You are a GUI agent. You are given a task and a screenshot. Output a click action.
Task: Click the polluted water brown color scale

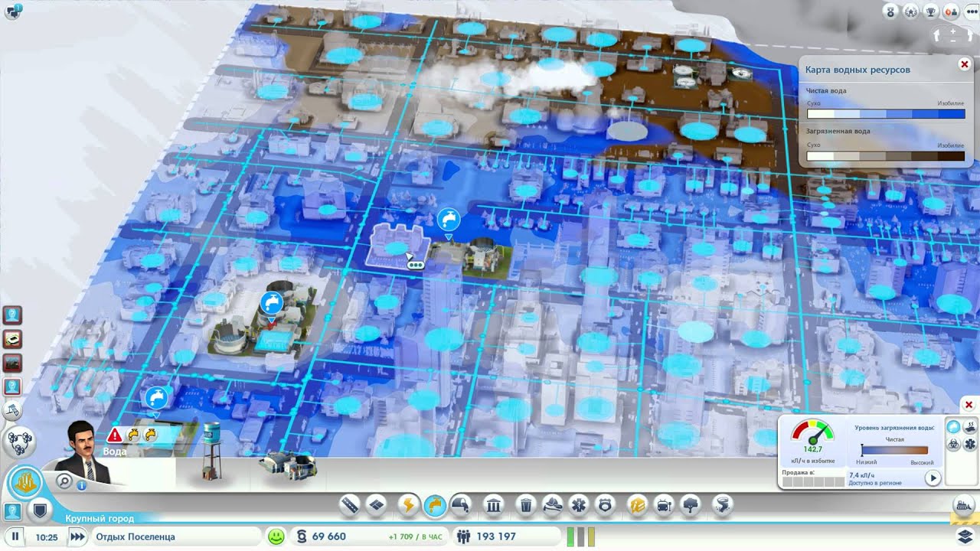click(x=886, y=156)
